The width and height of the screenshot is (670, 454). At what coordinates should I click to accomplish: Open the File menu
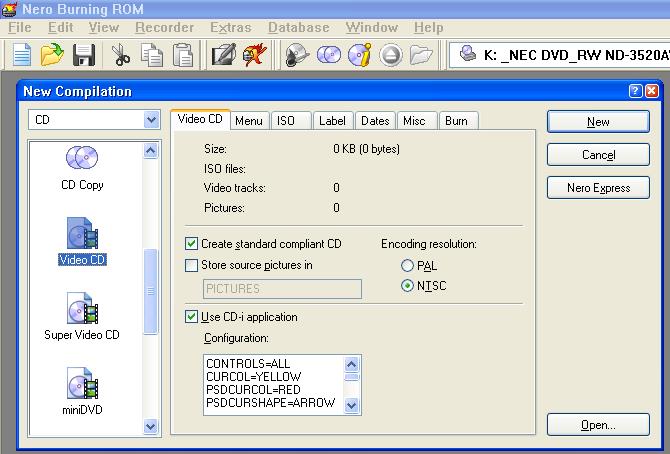[20, 28]
